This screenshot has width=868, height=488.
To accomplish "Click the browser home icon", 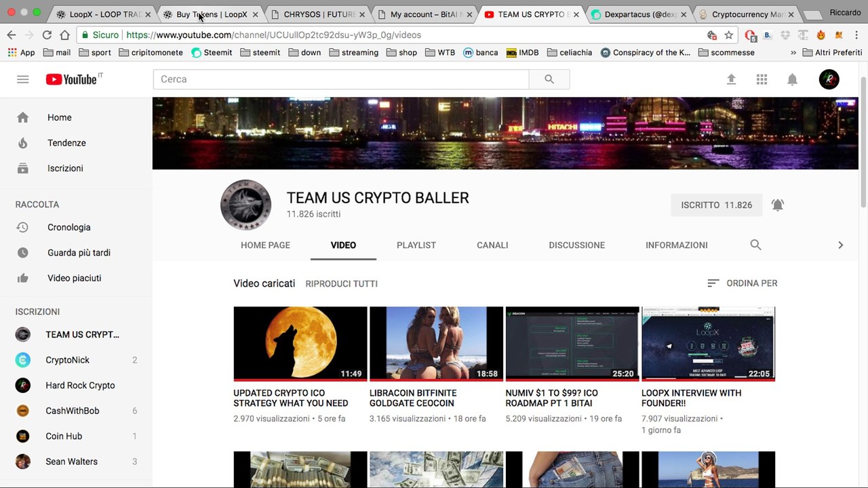I will click(x=64, y=35).
